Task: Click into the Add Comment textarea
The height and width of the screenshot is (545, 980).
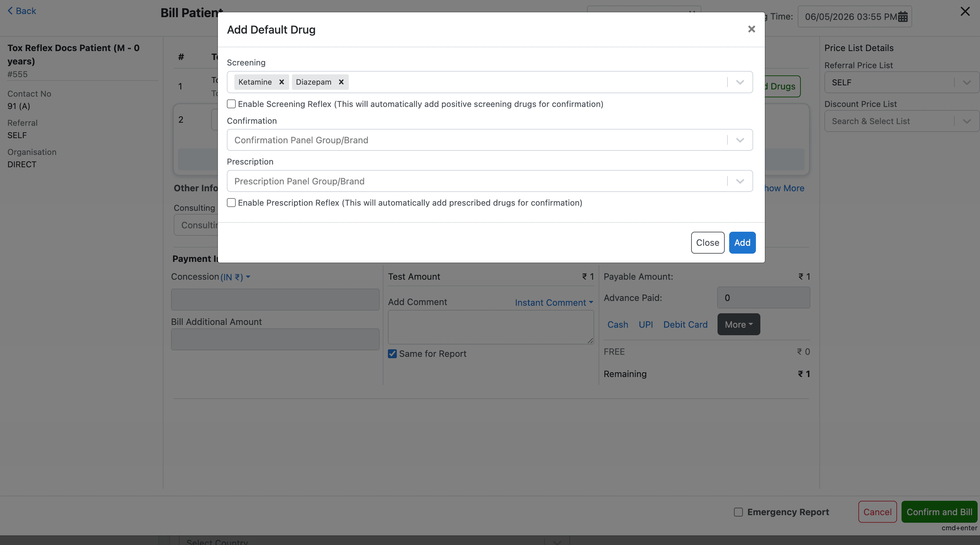Action: [x=491, y=327]
